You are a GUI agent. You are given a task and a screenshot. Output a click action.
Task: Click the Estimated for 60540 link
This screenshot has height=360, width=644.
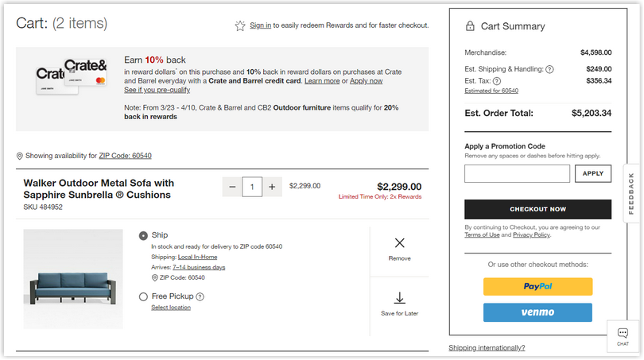pyautogui.click(x=491, y=91)
